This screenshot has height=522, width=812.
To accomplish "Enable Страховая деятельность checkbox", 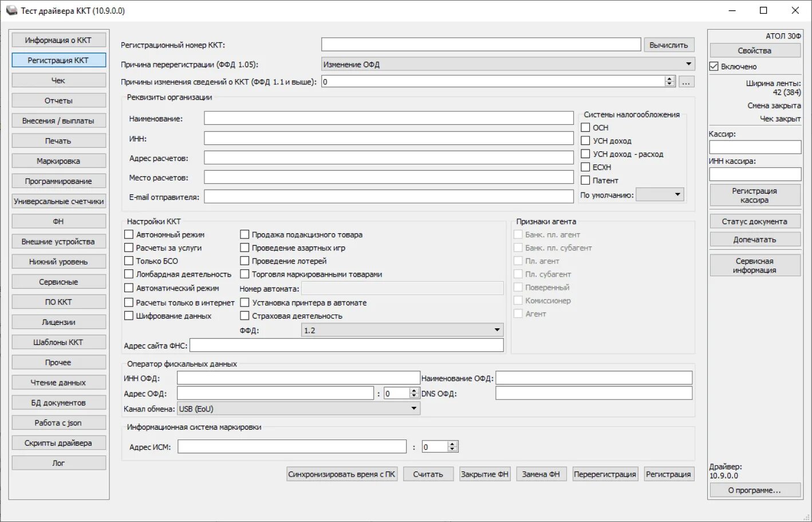I will tap(245, 316).
